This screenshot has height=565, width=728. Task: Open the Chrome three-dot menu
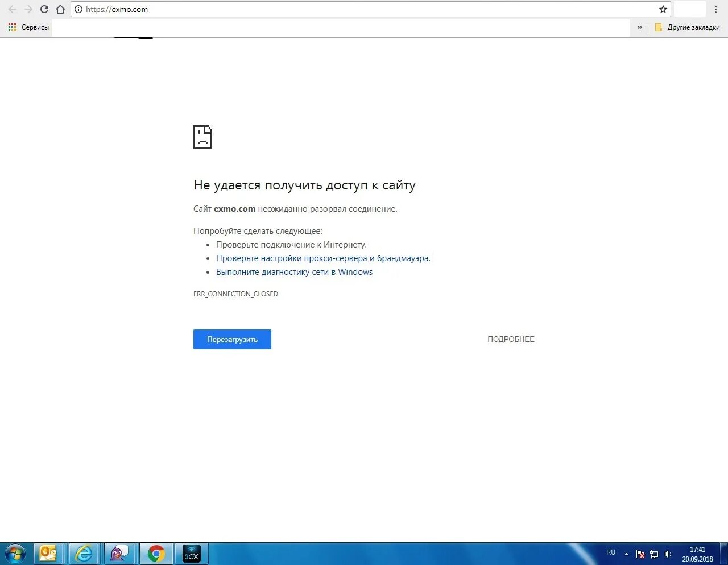715,9
